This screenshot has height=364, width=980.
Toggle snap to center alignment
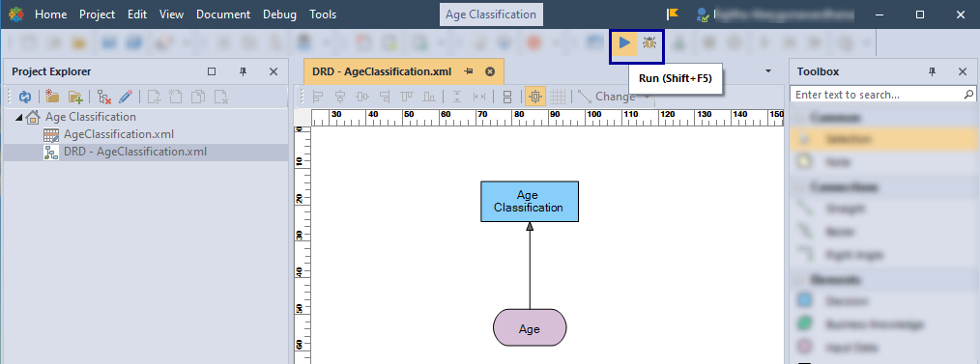pos(534,97)
